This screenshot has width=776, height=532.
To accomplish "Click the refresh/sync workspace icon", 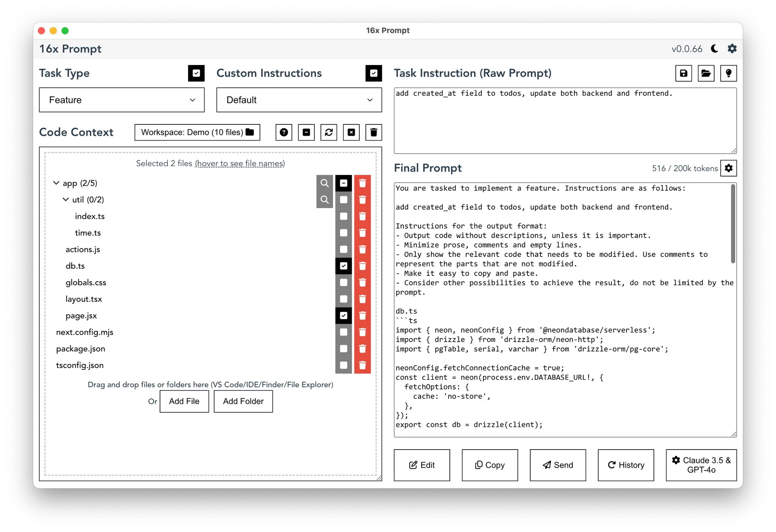I will [329, 132].
